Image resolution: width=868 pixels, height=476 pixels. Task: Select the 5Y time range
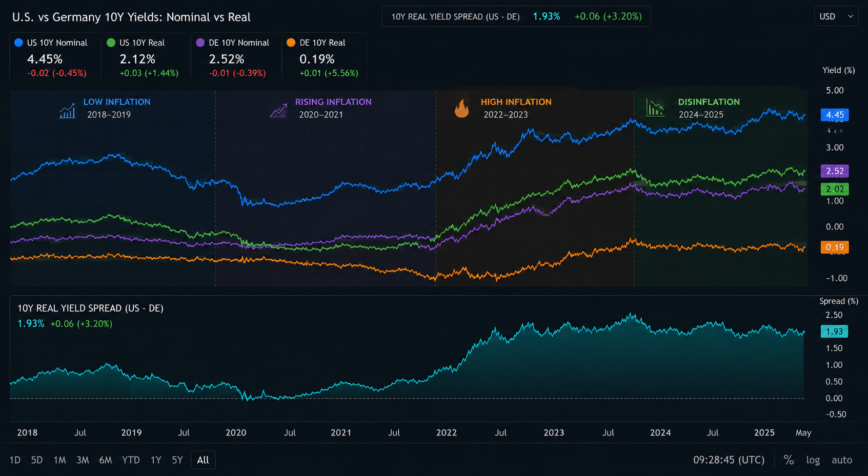click(177, 460)
